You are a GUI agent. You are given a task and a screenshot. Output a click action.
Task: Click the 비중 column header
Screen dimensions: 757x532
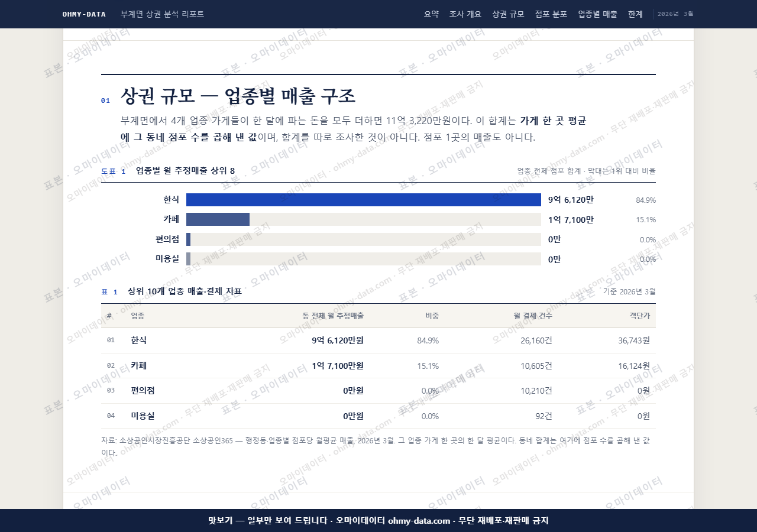(432, 316)
